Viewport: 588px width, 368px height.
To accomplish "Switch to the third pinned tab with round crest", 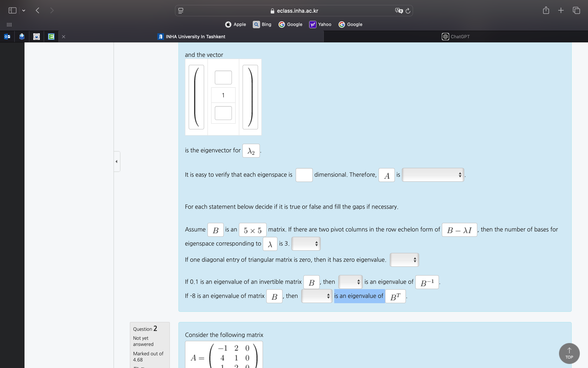I will tap(37, 37).
